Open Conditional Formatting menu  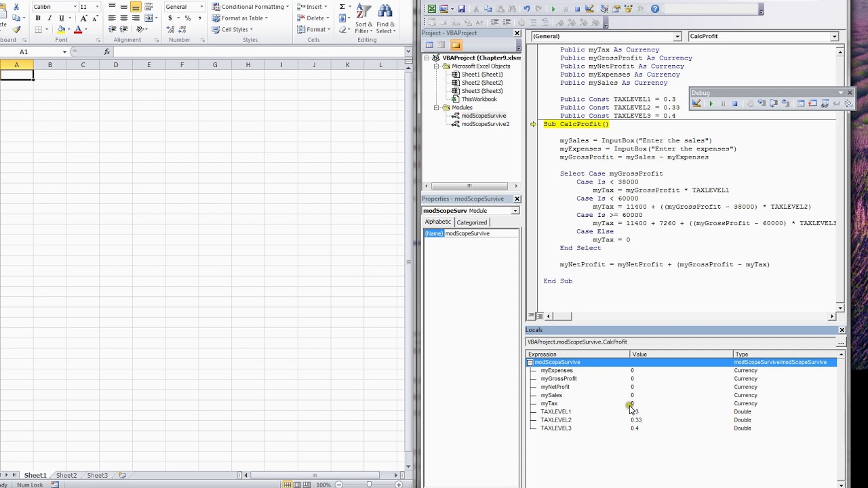click(x=250, y=7)
